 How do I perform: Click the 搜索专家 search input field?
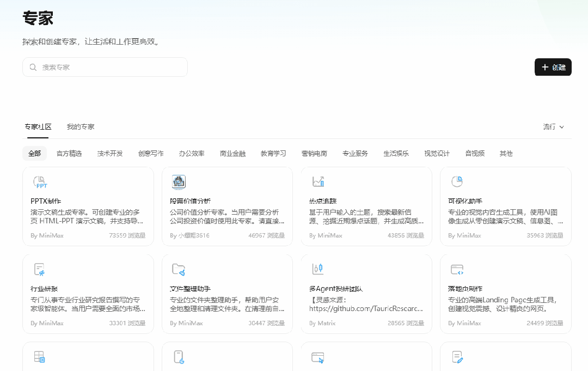(105, 67)
